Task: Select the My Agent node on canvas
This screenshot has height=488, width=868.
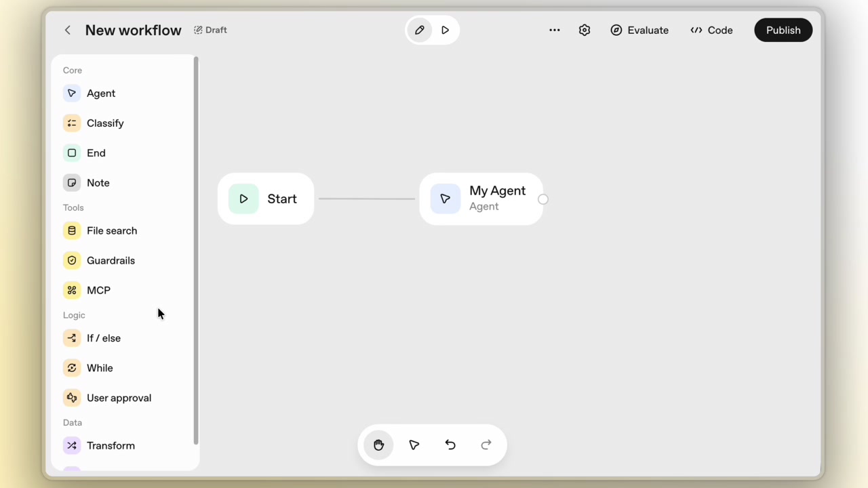Action: pyautogui.click(x=481, y=198)
